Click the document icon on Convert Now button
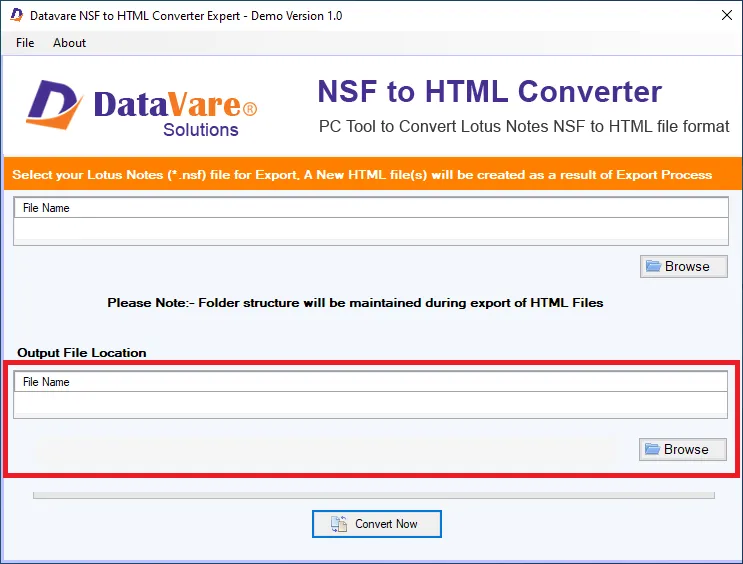This screenshot has width=743, height=564. (x=339, y=524)
